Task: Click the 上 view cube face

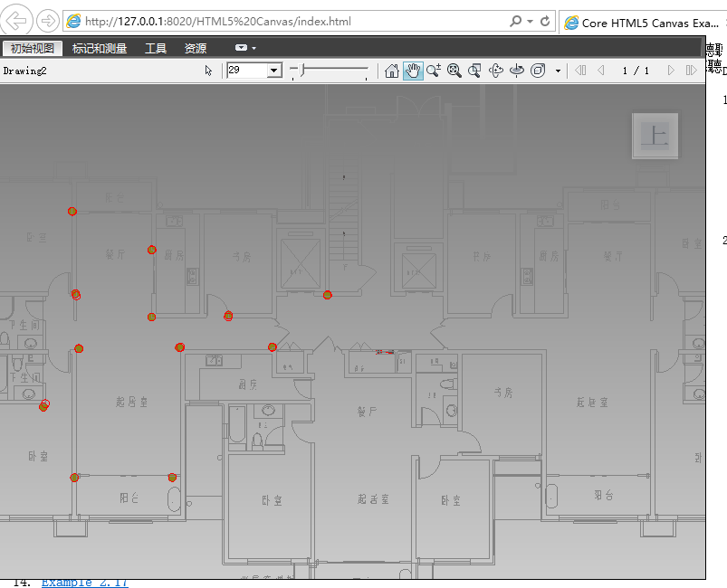Action: pos(655,136)
